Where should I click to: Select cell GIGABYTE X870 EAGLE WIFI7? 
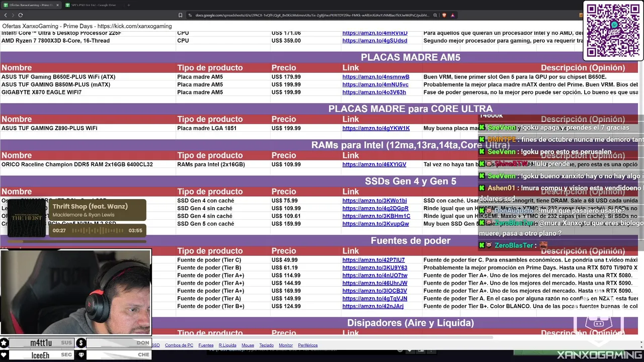coord(88,93)
